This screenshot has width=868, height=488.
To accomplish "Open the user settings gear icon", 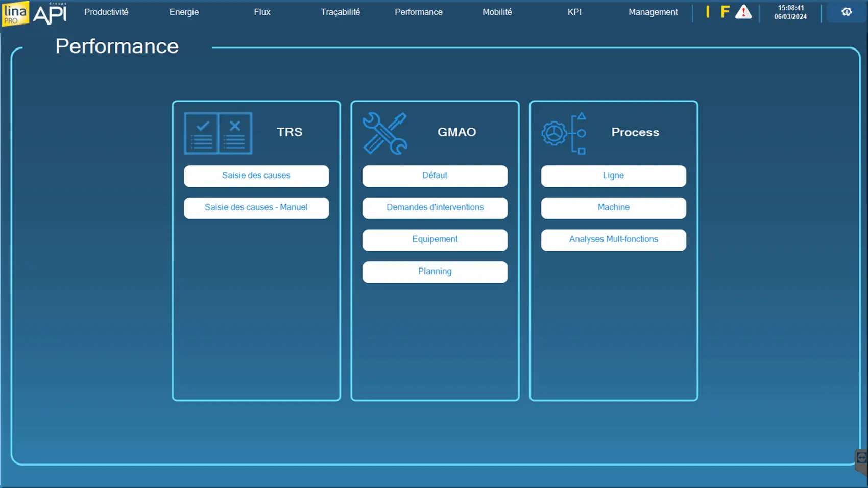I will [x=847, y=12].
